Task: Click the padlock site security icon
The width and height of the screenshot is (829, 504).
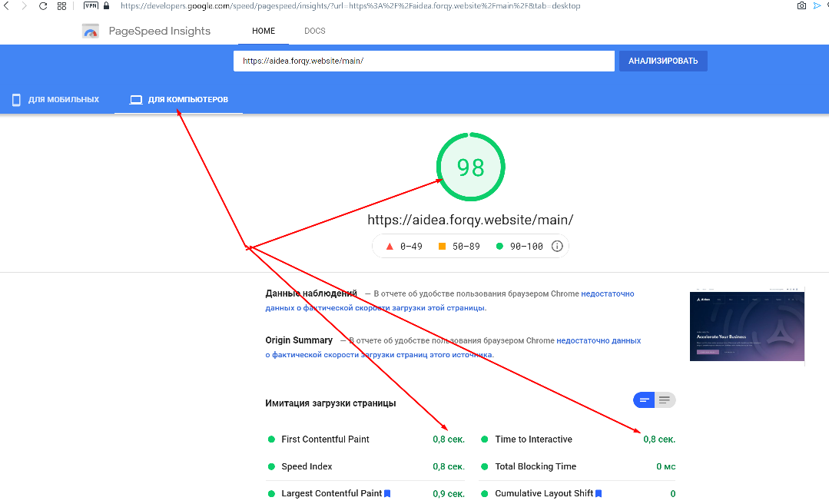Action: coord(106,5)
